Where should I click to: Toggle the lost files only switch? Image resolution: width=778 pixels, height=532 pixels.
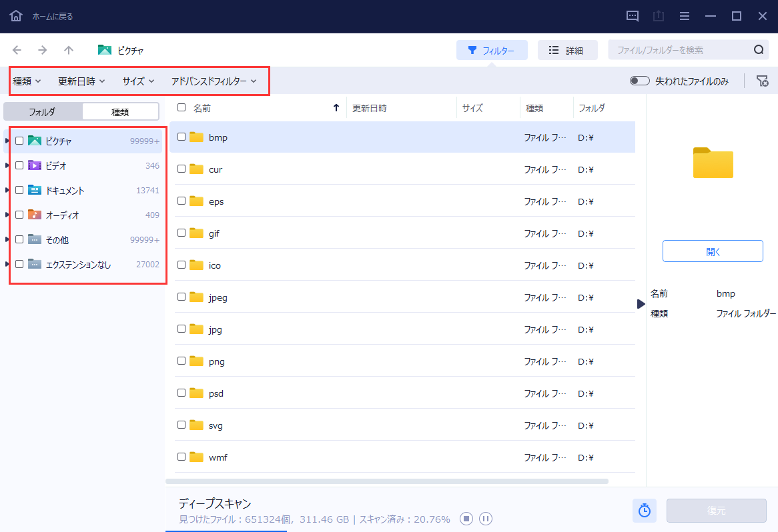[639, 81]
